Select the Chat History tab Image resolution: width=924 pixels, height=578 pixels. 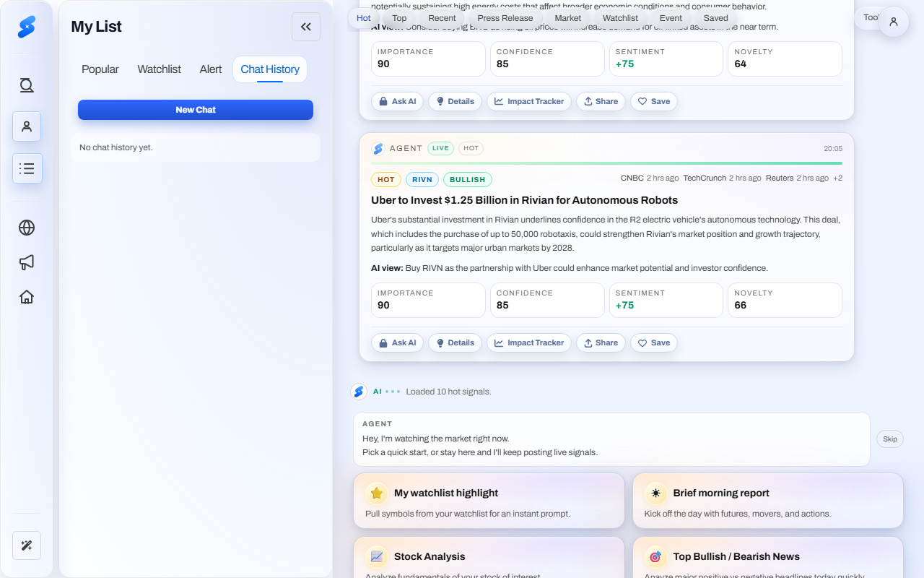270,69
